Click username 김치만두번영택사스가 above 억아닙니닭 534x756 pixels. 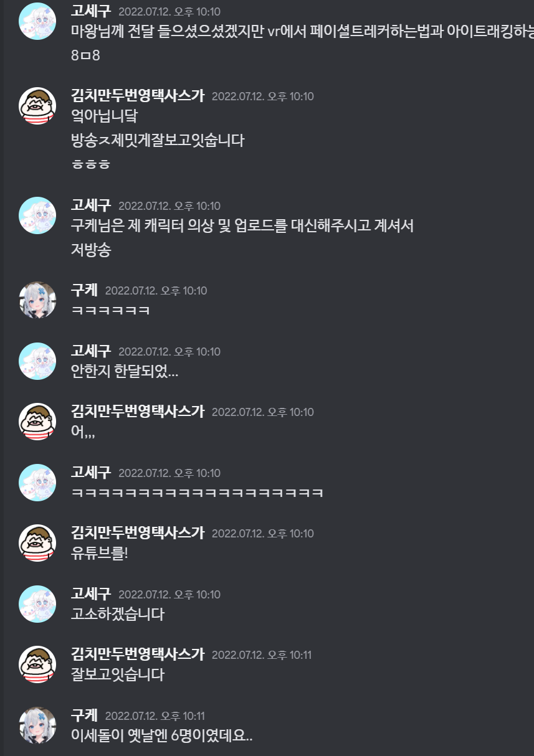point(138,96)
